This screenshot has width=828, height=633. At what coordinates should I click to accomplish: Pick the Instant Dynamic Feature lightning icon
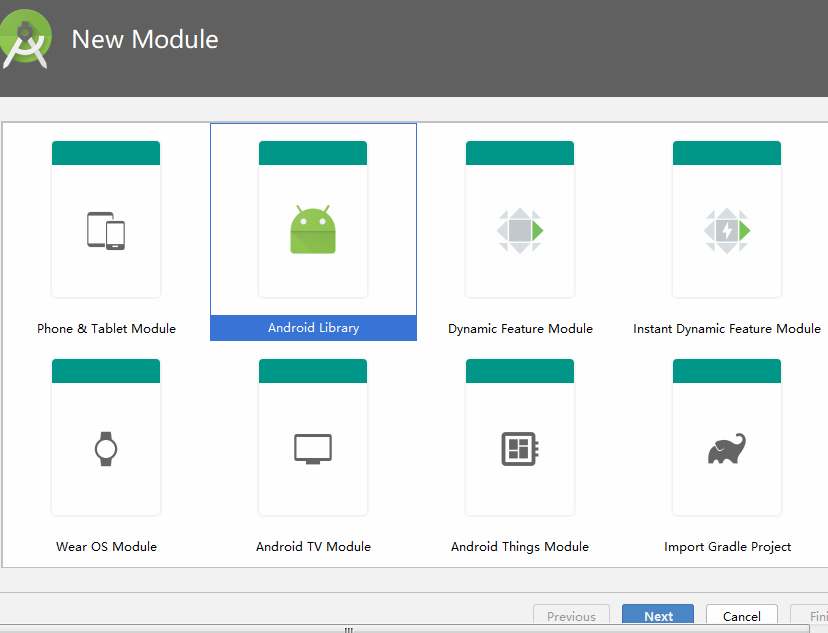(x=727, y=231)
